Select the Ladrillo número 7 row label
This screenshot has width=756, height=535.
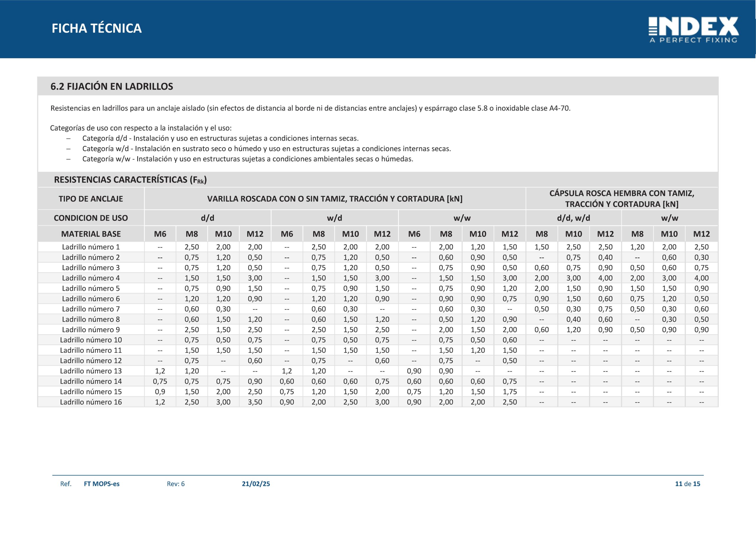(91, 309)
